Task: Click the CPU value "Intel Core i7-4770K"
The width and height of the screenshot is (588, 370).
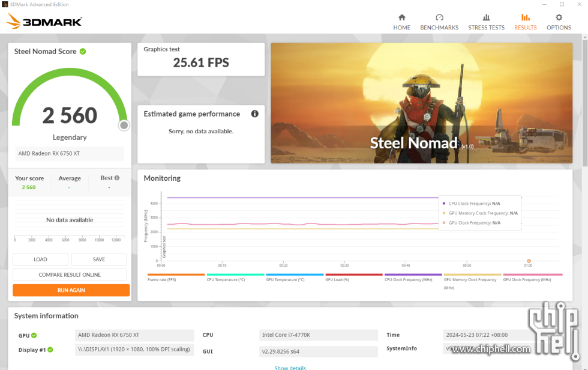Action: (319, 335)
